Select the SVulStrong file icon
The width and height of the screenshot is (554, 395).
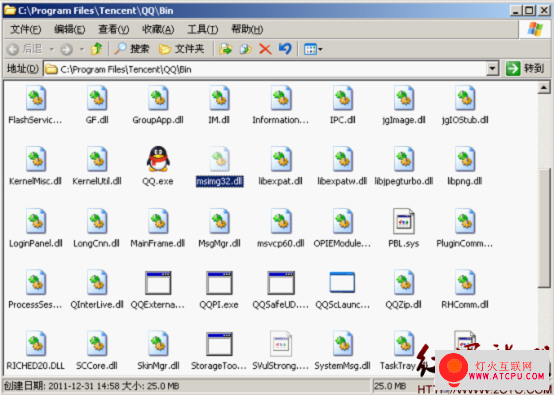[x=281, y=343]
